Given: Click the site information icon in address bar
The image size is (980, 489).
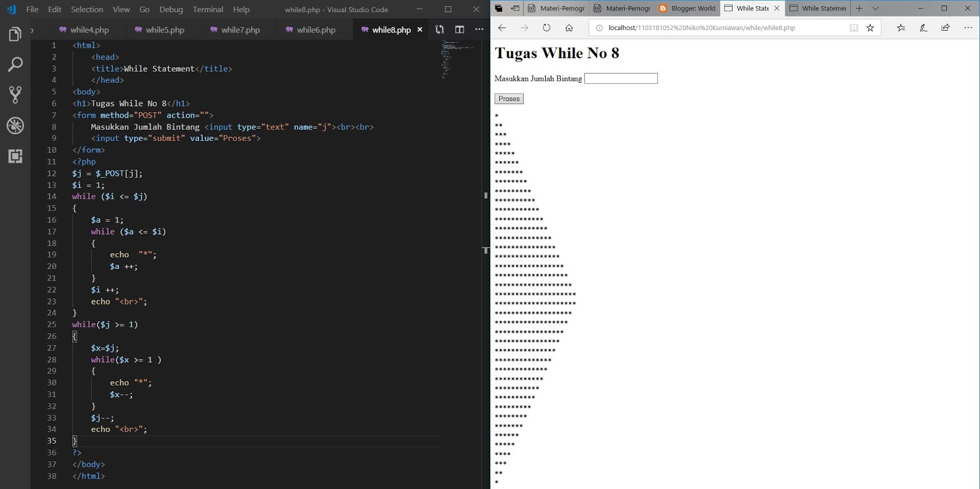Looking at the screenshot, I should 599,28.
